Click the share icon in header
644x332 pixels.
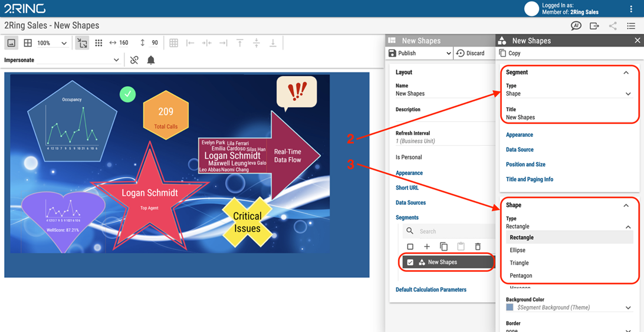pos(613,26)
